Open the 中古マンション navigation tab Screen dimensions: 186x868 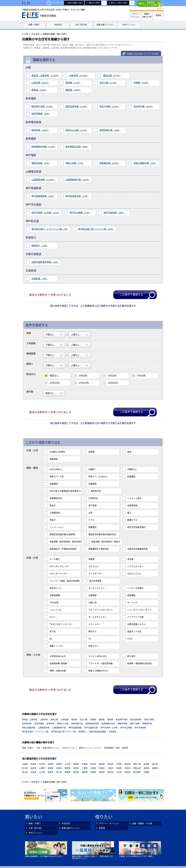(x=129, y=25)
